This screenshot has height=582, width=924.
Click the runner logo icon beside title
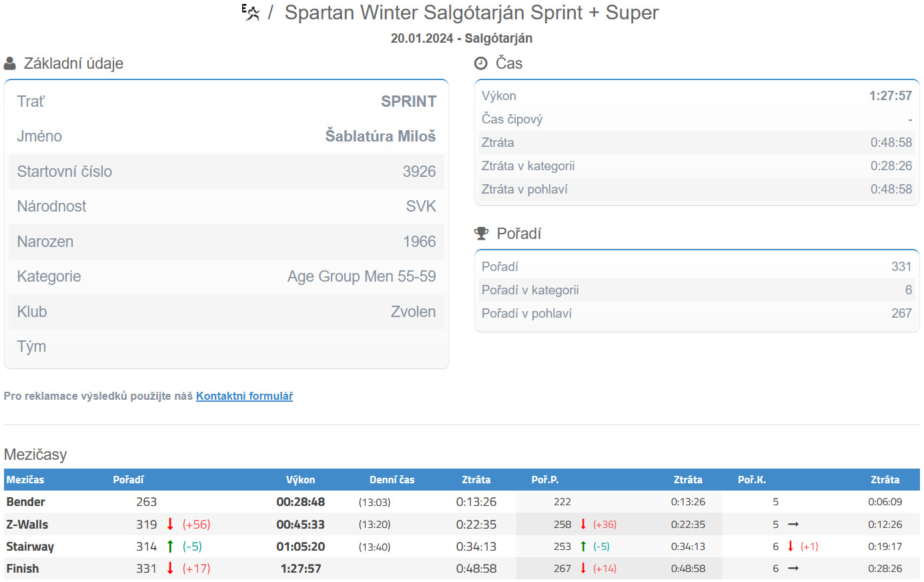click(251, 13)
